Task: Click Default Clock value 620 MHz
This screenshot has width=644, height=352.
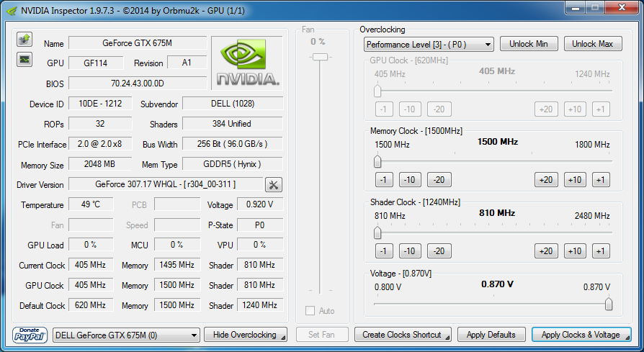Action: coord(91,305)
